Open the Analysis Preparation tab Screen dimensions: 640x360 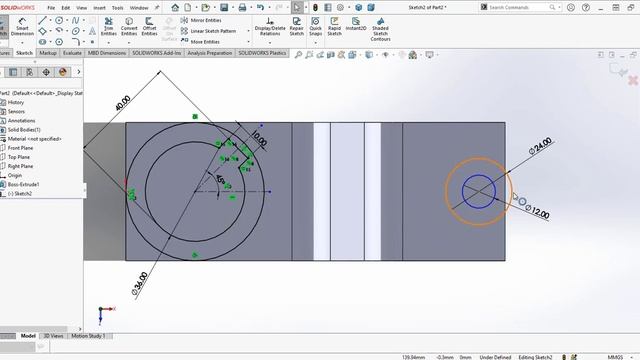pos(210,53)
